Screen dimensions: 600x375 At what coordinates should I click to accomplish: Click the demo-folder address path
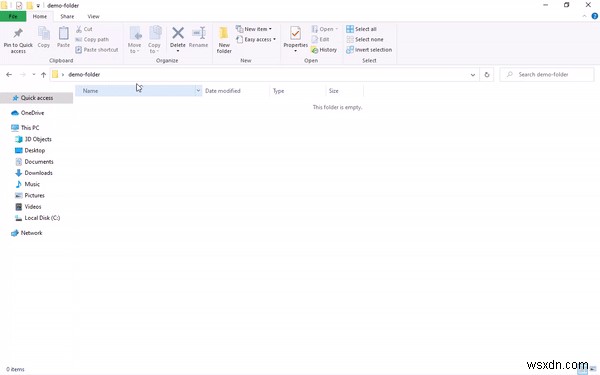coord(84,75)
